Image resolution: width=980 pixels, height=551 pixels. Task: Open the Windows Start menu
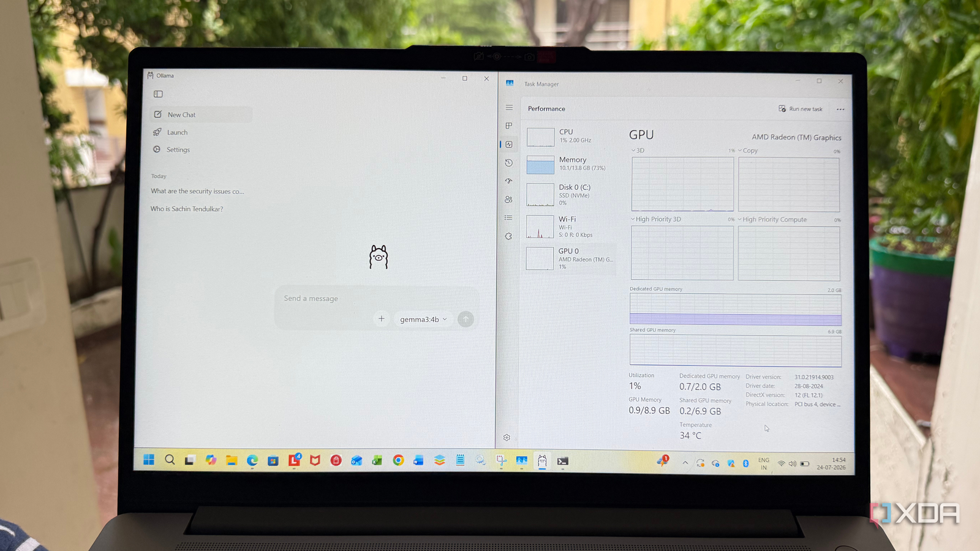[x=149, y=459]
